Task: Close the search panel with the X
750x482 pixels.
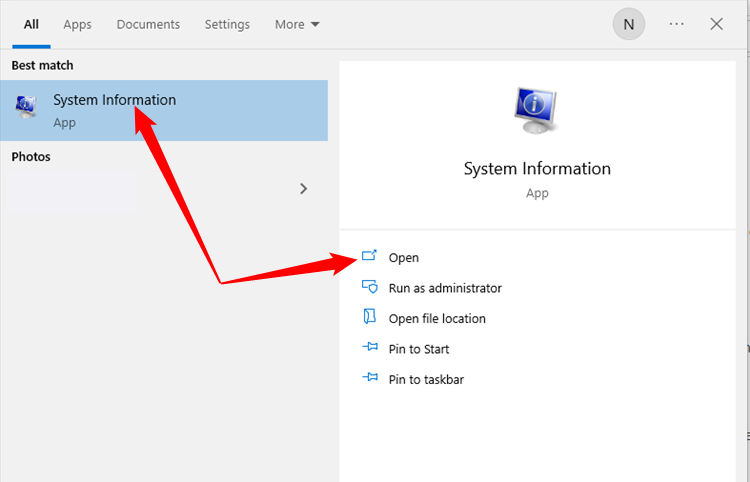Action: coord(716,24)
